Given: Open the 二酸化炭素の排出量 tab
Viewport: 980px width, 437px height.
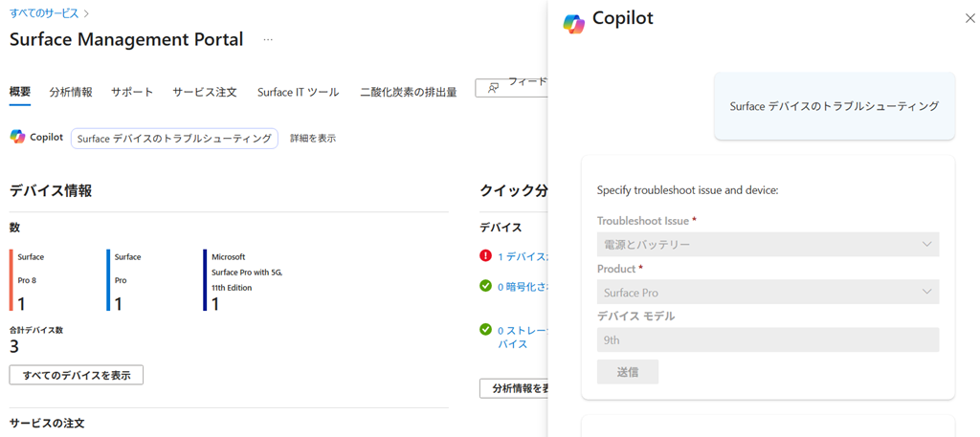Looking at the screenshot, I should 408,93.
